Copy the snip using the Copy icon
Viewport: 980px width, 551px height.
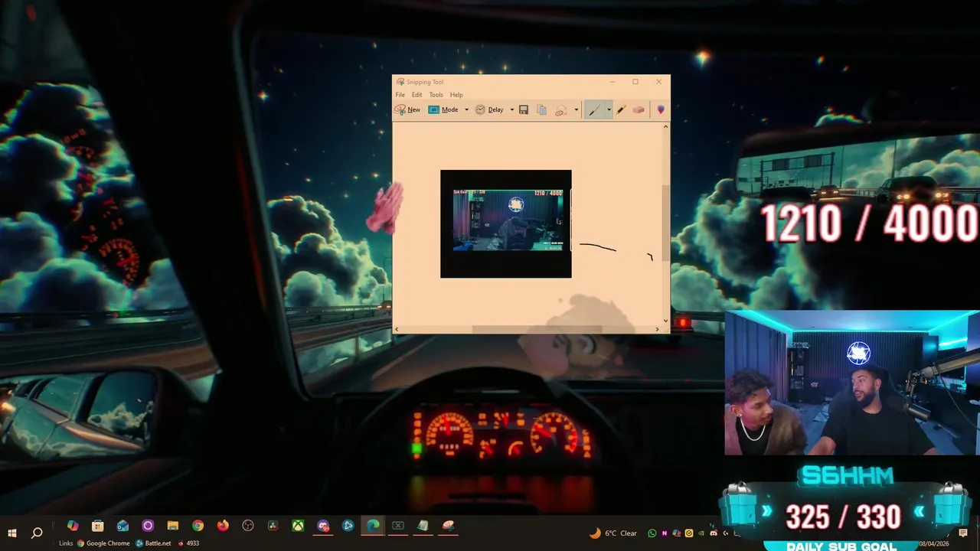(541, 109)
